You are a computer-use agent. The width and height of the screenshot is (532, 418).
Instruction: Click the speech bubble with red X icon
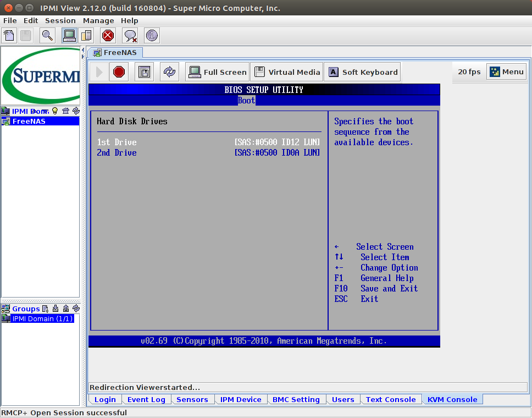[x=130, y=36]
